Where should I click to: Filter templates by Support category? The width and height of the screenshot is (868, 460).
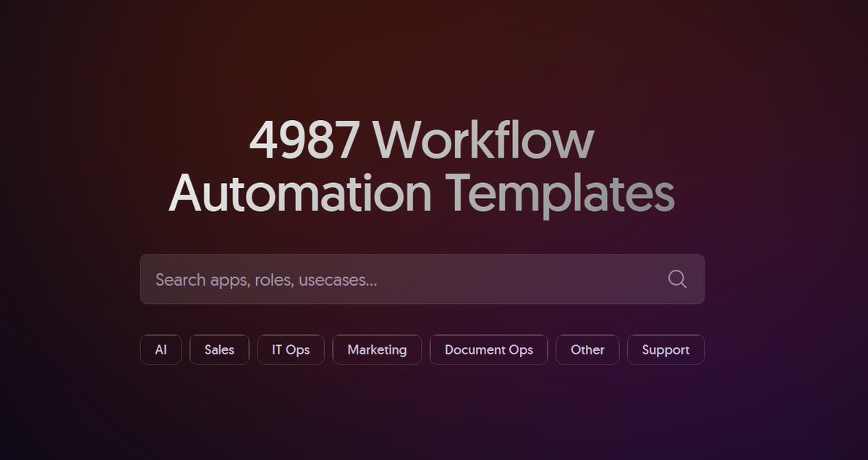(x=665, y=350)
